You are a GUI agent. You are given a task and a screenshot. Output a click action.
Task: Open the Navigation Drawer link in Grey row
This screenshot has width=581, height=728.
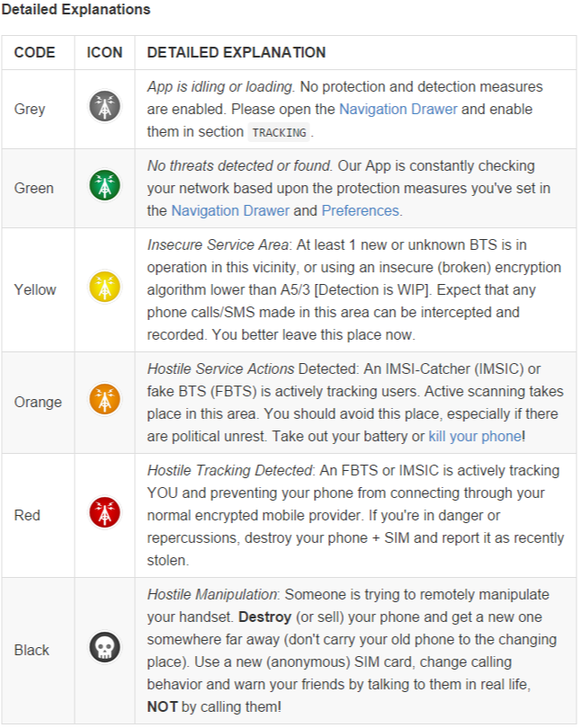[398, 110]
